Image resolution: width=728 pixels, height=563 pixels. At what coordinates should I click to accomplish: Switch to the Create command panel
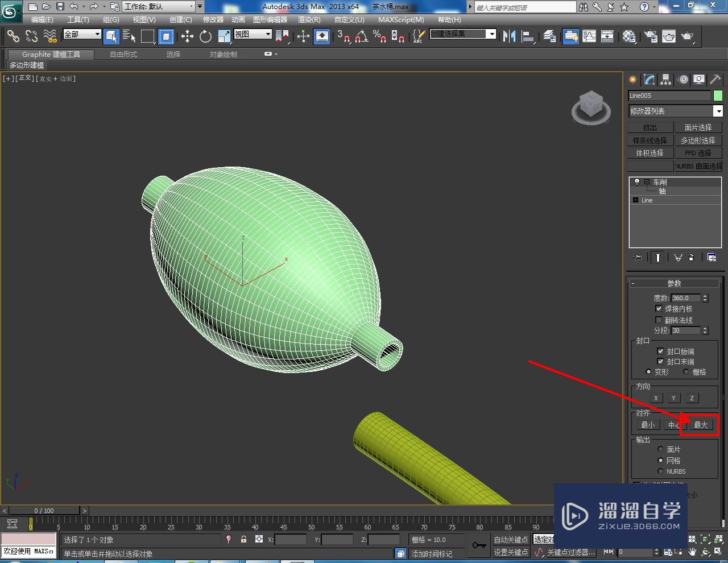point(632,80)
